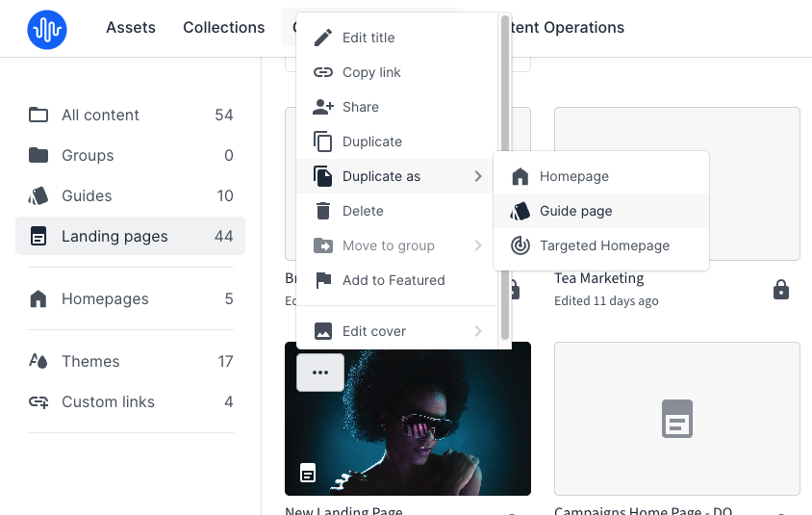812x515 pixels.
Task: Open the Assets tab
Action: point(131,28)
